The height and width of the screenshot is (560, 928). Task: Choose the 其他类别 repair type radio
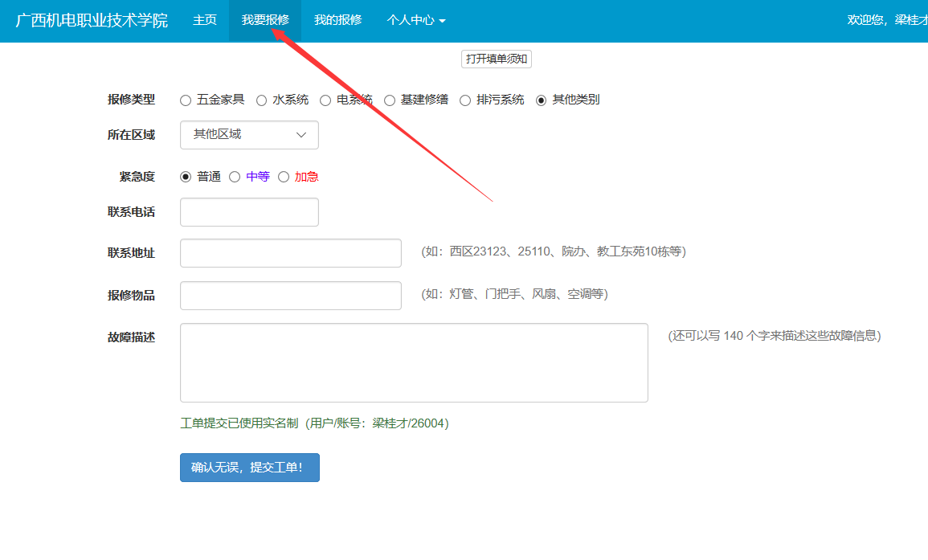[x=542, y=100]
